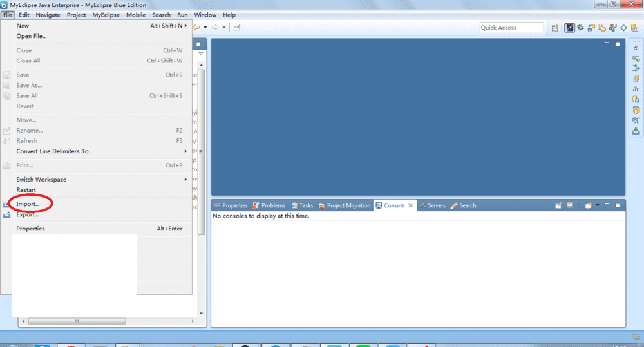Screen dimensions: 644x347
Task: Click the Quick Access search field
Action: (511, 28)
